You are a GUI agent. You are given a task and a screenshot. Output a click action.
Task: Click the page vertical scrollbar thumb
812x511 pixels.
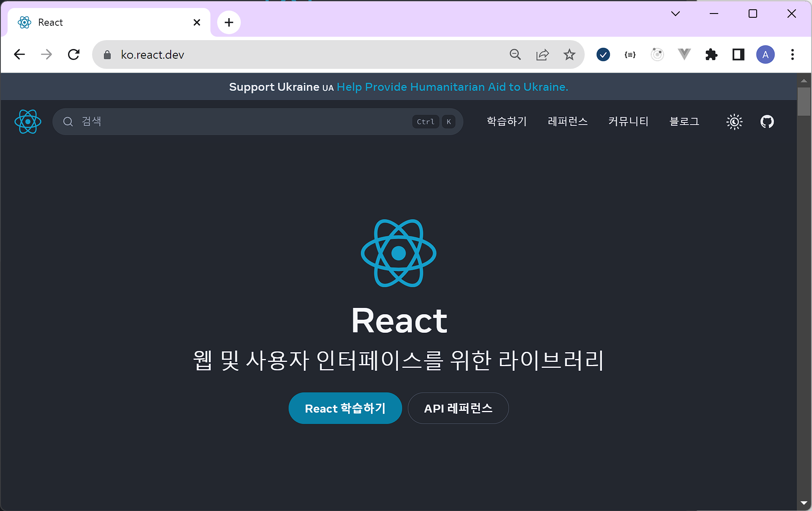tap(804, 101)
